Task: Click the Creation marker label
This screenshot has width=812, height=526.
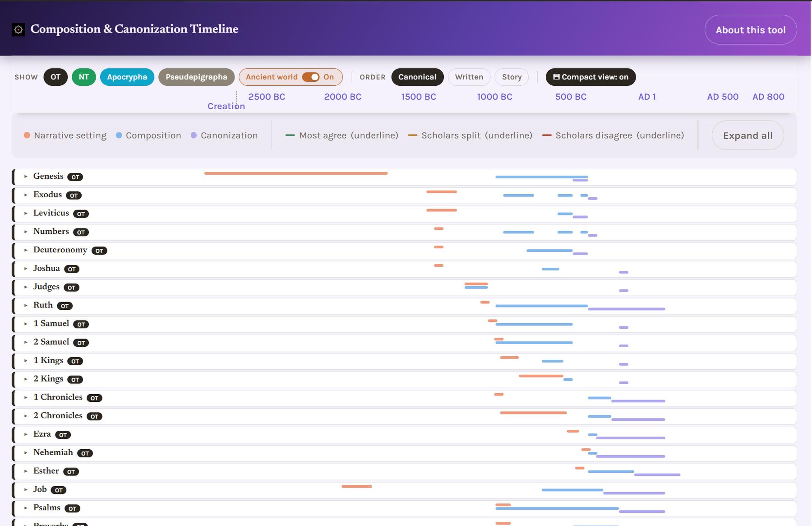Action: (226, 106)
